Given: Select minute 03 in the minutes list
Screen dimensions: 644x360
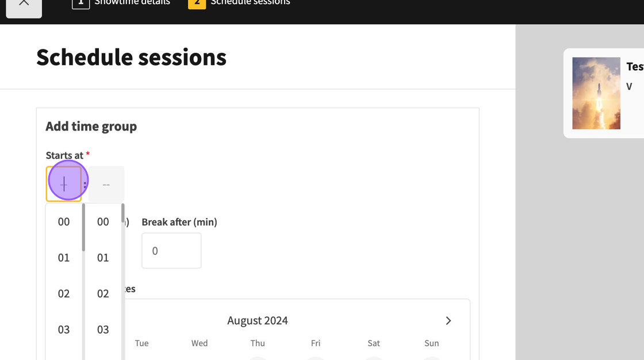Looking at the screenshot, I should [103, 330].
